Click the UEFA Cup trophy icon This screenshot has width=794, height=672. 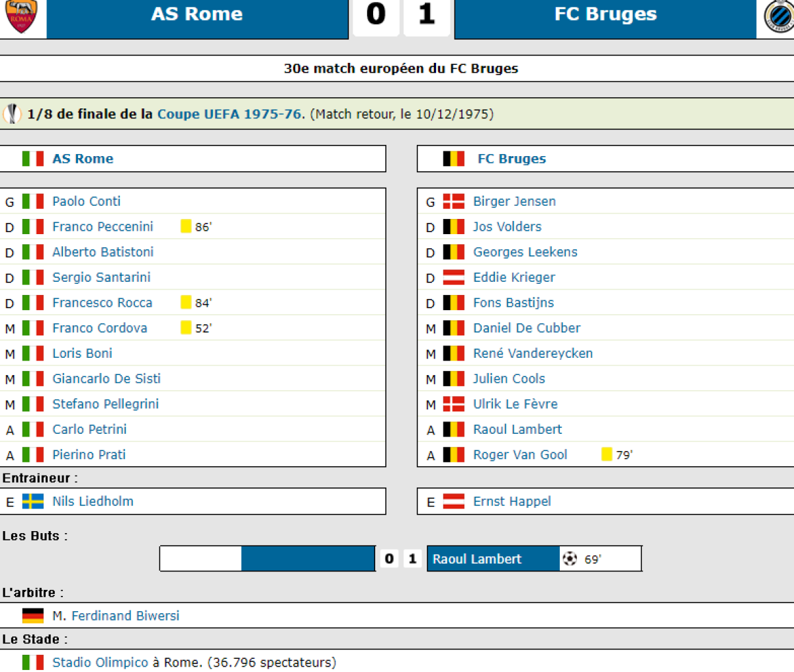click(x=13, y=114)
